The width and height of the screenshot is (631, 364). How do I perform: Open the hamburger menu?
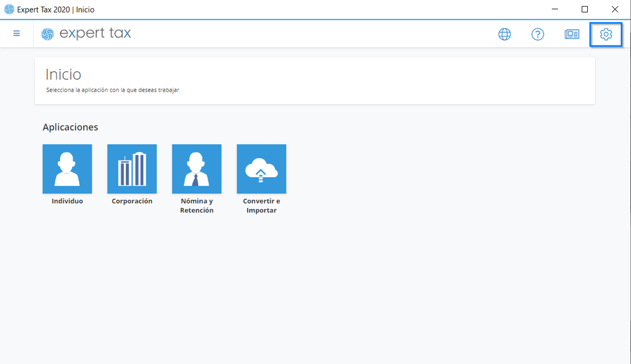pyautogui.click(x=17, y=34)
